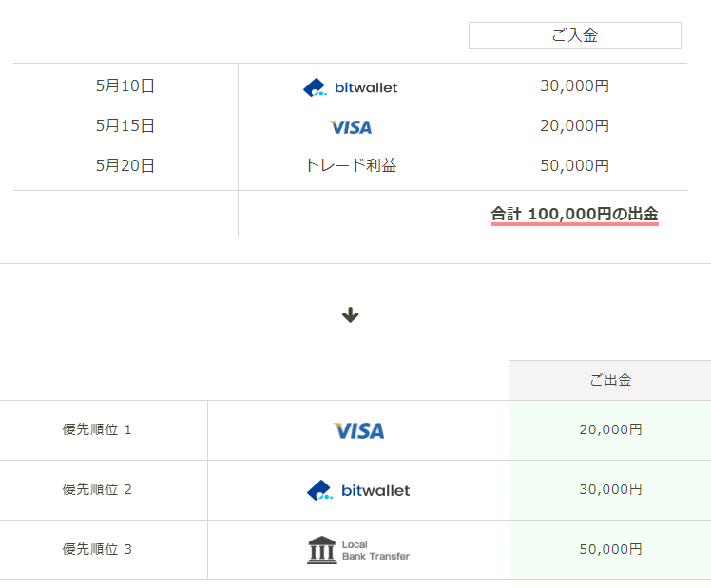Click the 30,000円 deposit amount for bitwallet
Viewport: 711px width, 588px height.
(x=574, y=86)
